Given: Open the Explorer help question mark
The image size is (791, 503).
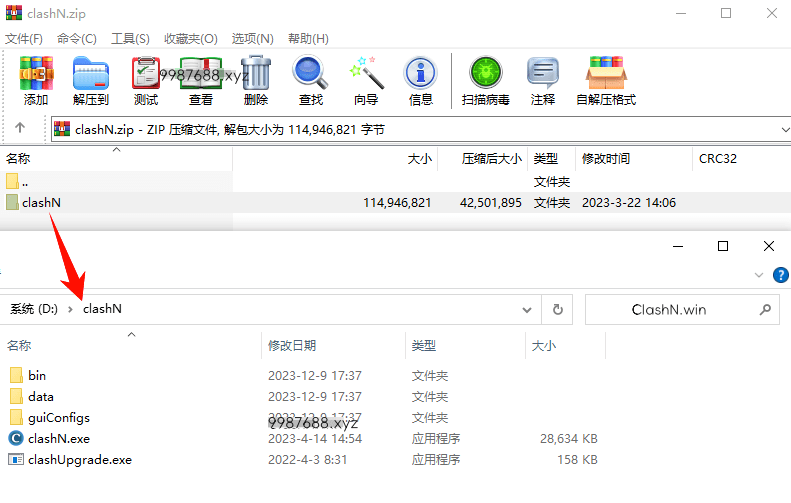Looking at the screenshot, I should [780, 275].
